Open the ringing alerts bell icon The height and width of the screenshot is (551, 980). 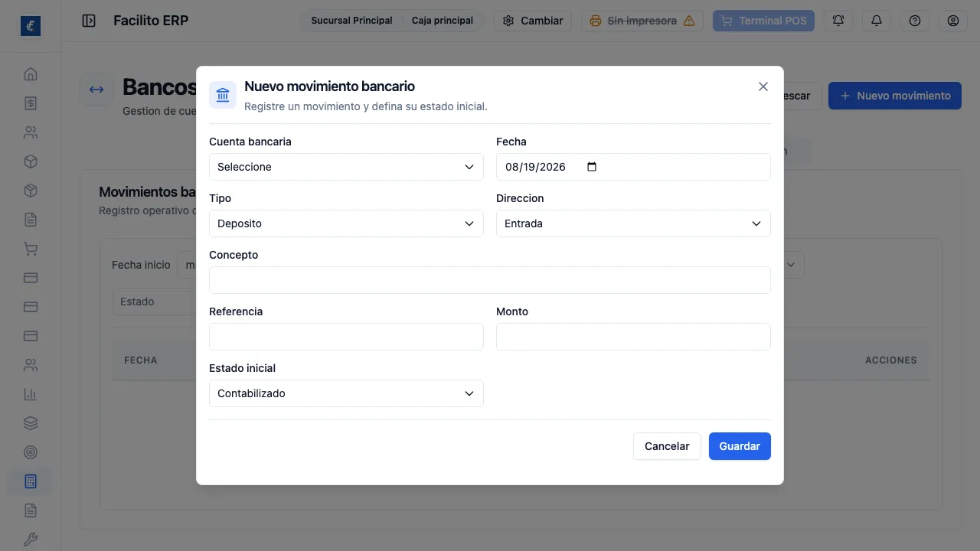pyautogui.click(x=838, y=21)
